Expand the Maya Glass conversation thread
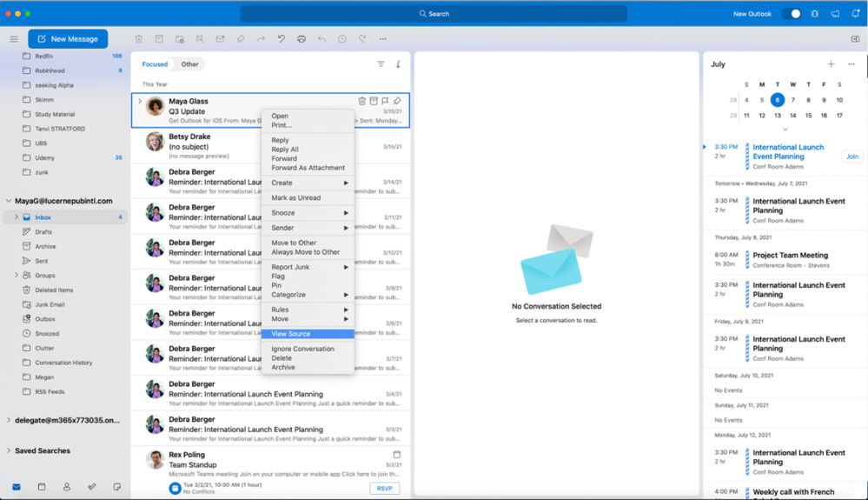Viewport: 868px width, 500px height. pyautogui.click(x=140, y=102)
